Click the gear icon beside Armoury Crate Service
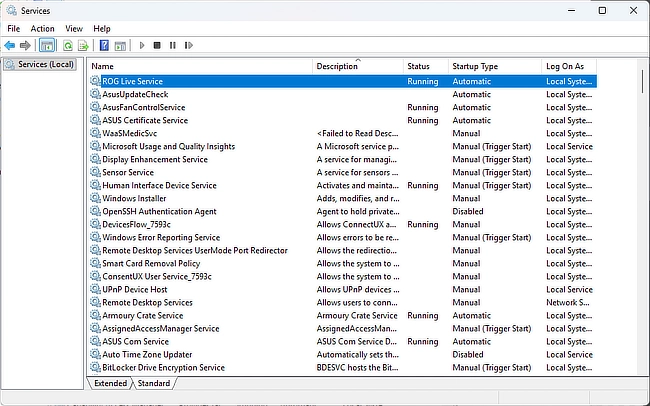This screenshot has height=406, width=650. (x=95, y=315)
